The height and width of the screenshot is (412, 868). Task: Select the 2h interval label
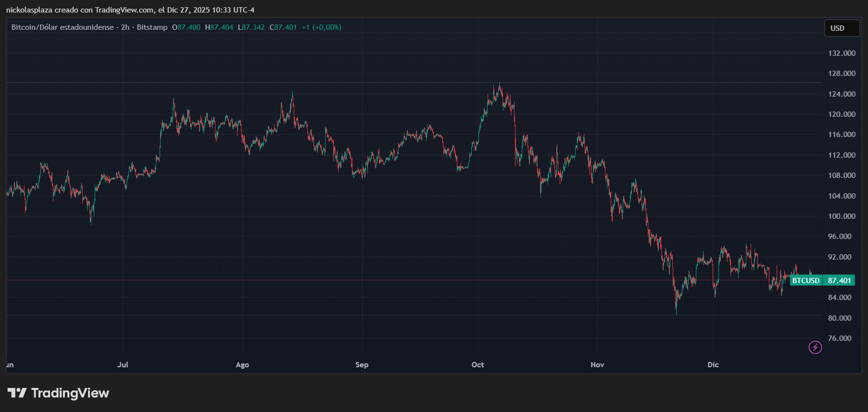click(x=125, y=27)
